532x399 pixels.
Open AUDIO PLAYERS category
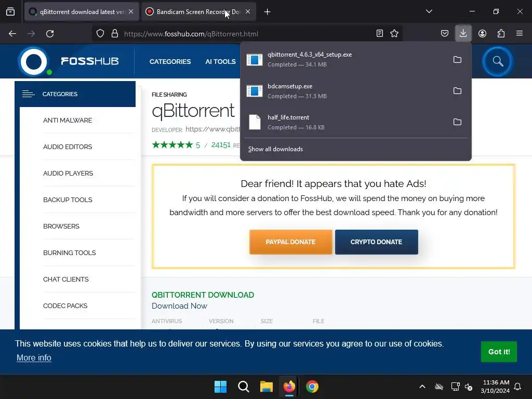(x=68, y=173)
